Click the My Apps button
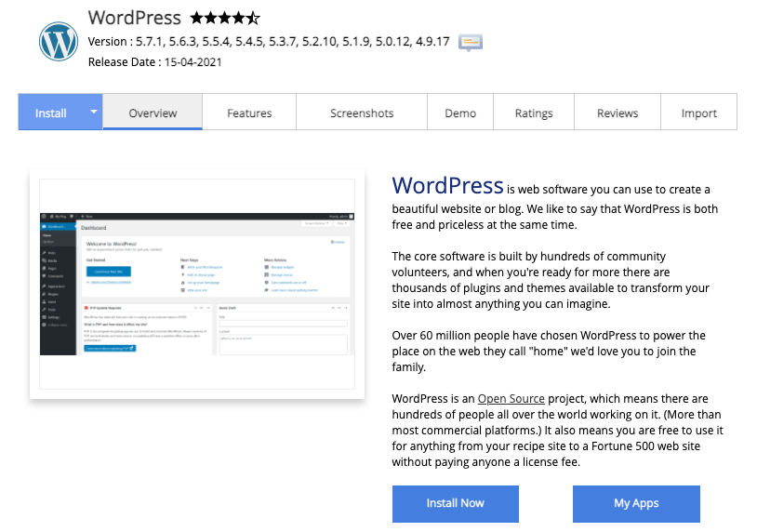The image size is (757, 532). click(x=636, y=503)
